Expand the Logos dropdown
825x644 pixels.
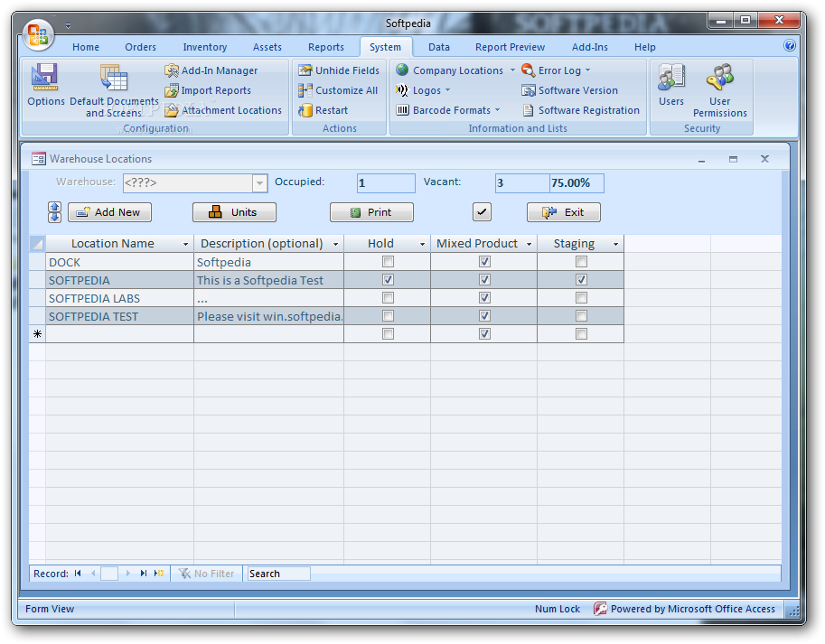pyautogui.click(x=448, y=90)
